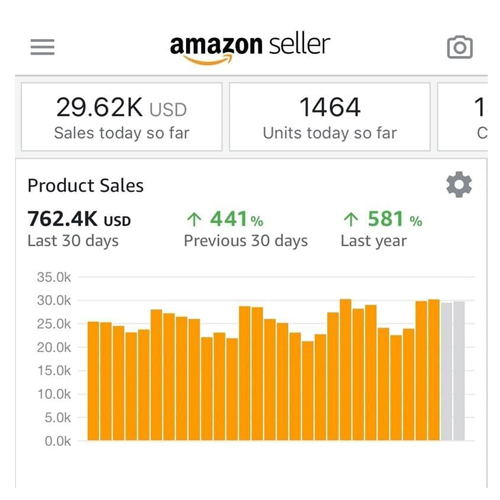The image size is (500, 500).
Task: Tap the Previous 30 days comparison
Action: [x=246, y=229]
